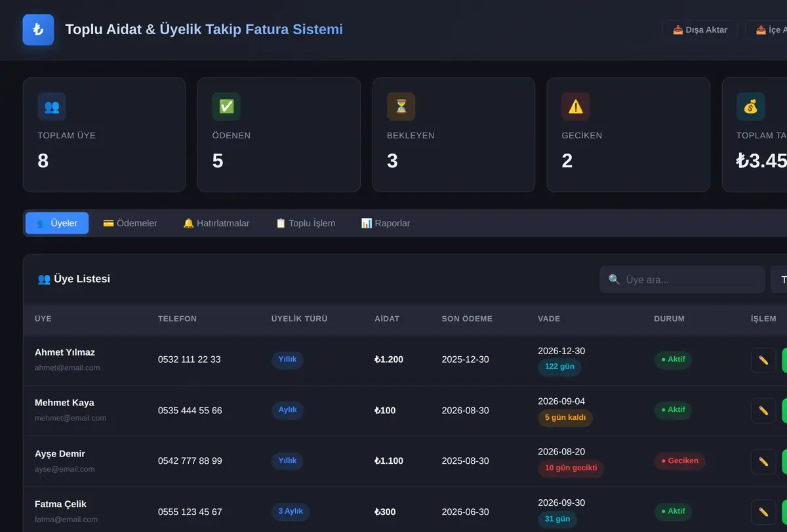Screen dimensions: 787x532
Task: Click the lira logo icon in header
Action: point(38,30)
